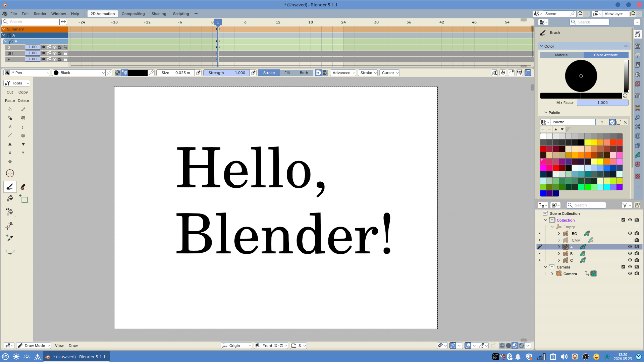Open the Modifiers properties tab
644x362 pixels.
637,117
